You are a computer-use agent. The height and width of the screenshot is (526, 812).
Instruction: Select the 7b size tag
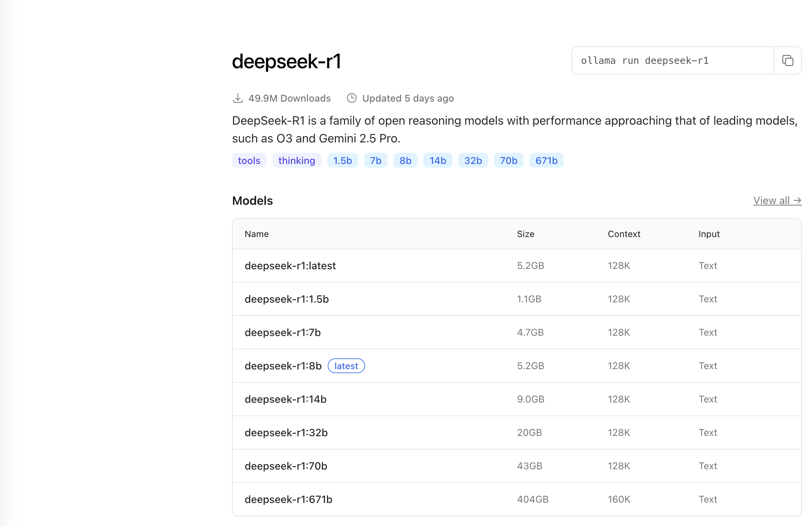[x=376, y=160]
